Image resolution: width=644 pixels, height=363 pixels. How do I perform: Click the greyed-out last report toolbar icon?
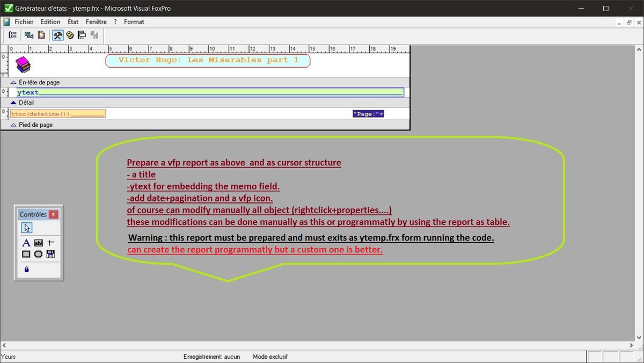coord(94,35)
